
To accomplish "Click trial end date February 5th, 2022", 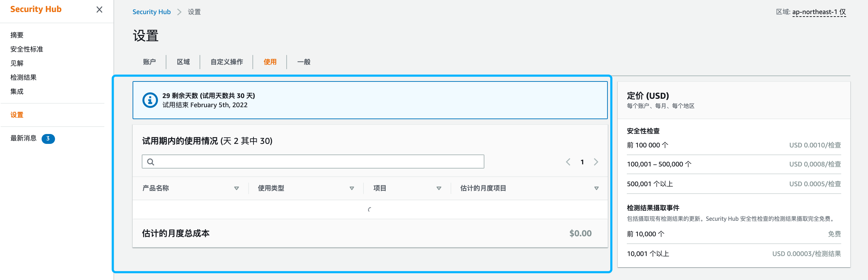I will pyautogui.click(x=219, y=105).
